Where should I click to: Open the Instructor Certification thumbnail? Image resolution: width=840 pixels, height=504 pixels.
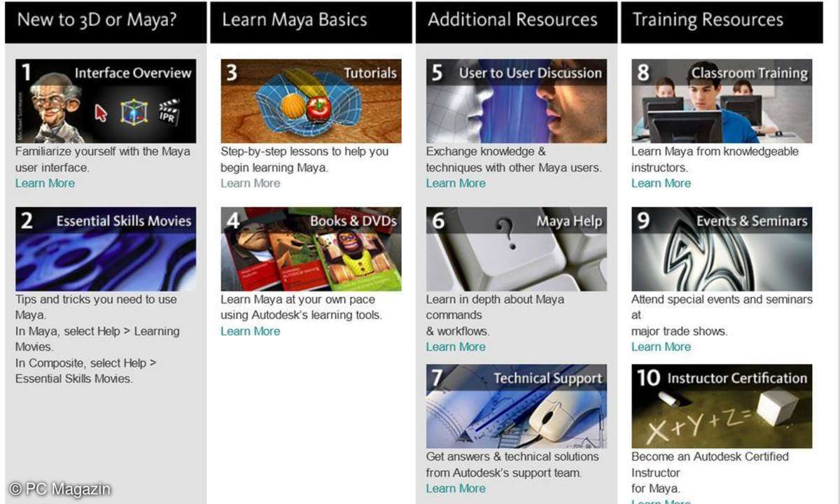pyautogui.click(x=722, y=406)
